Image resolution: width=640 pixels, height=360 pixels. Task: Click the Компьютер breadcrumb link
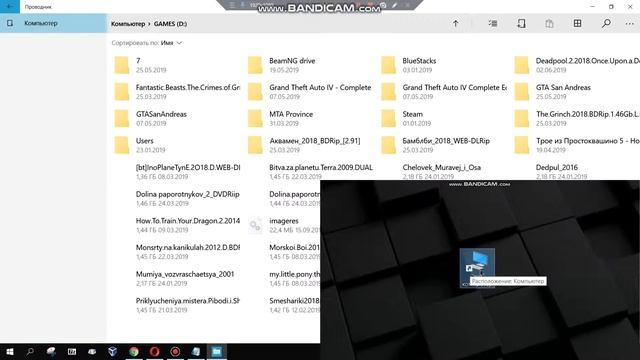click(x=128, y=24)
